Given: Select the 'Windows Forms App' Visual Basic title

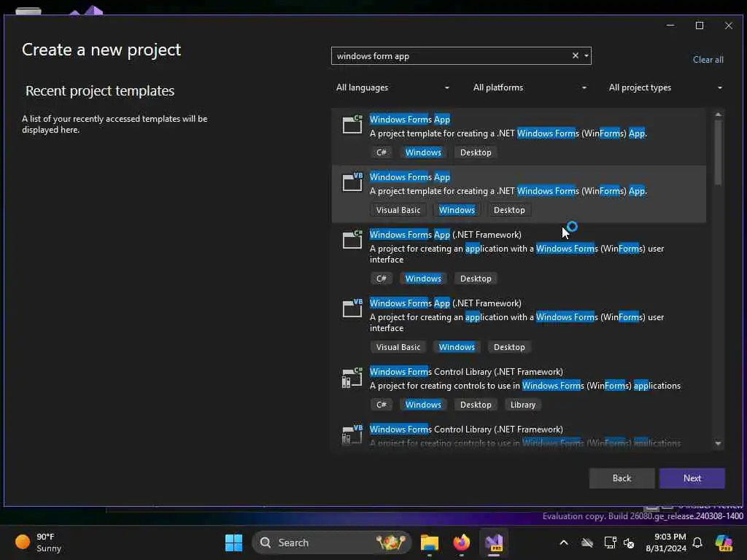Looking at the screenshot, I should pos(410,177).
